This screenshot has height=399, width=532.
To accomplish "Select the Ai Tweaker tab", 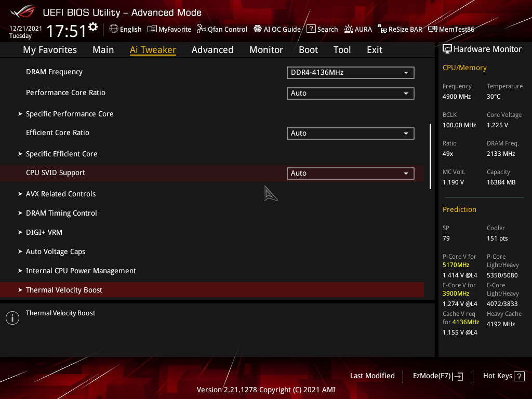I will click(x=153, y=50).
